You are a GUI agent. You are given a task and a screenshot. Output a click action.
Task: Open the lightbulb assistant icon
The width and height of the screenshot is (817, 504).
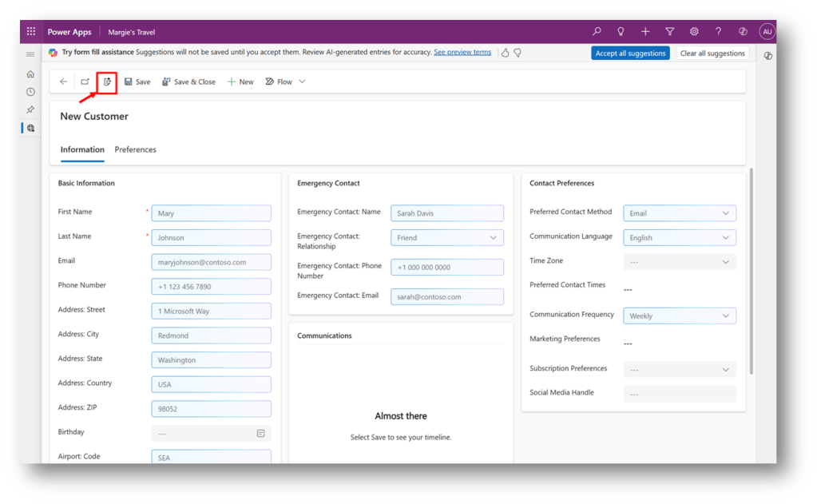[621, 32]
